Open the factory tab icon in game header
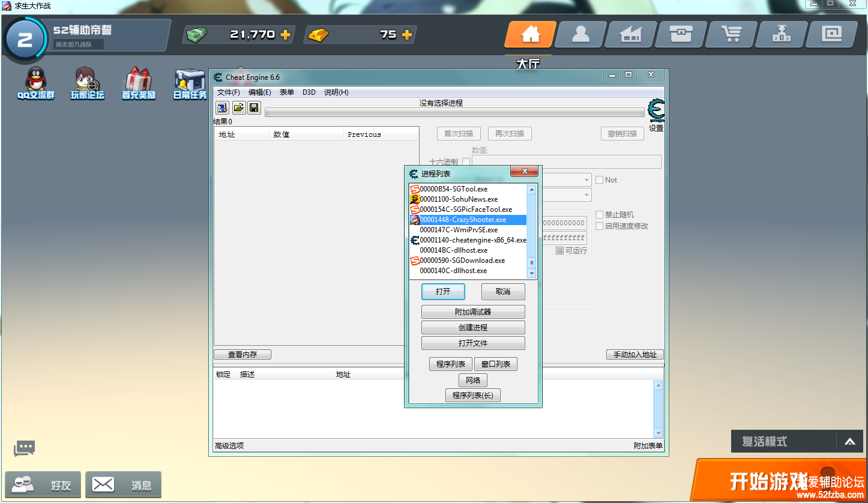Image resolution: width=868 pixels, height=503 pixels. (631, 34)
